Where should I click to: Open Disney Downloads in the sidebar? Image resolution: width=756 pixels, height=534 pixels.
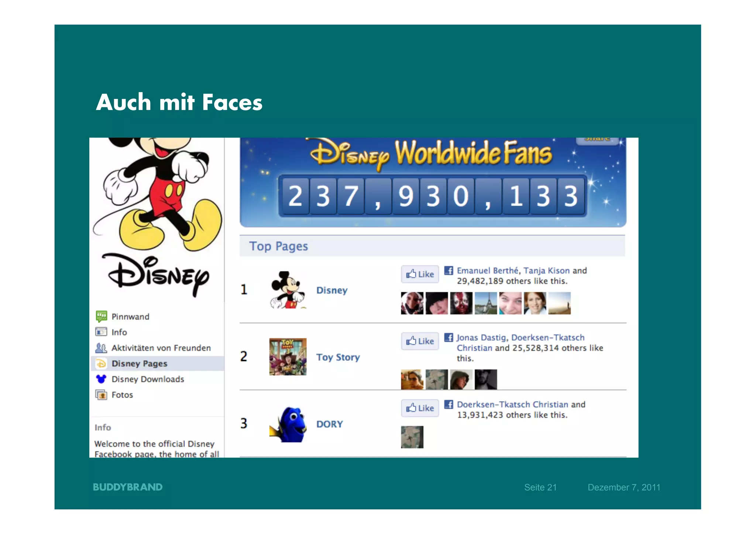(148, 379)
